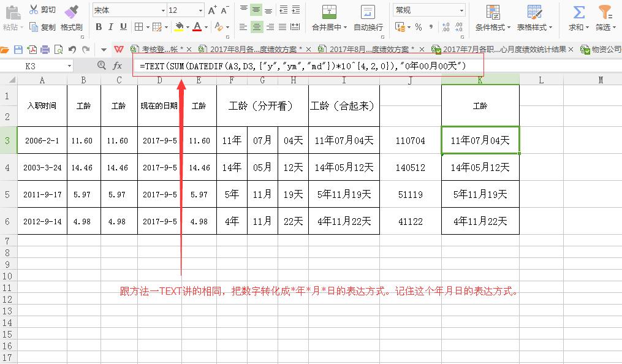
Task: Click the percent style icon
Action: point(418,26)
